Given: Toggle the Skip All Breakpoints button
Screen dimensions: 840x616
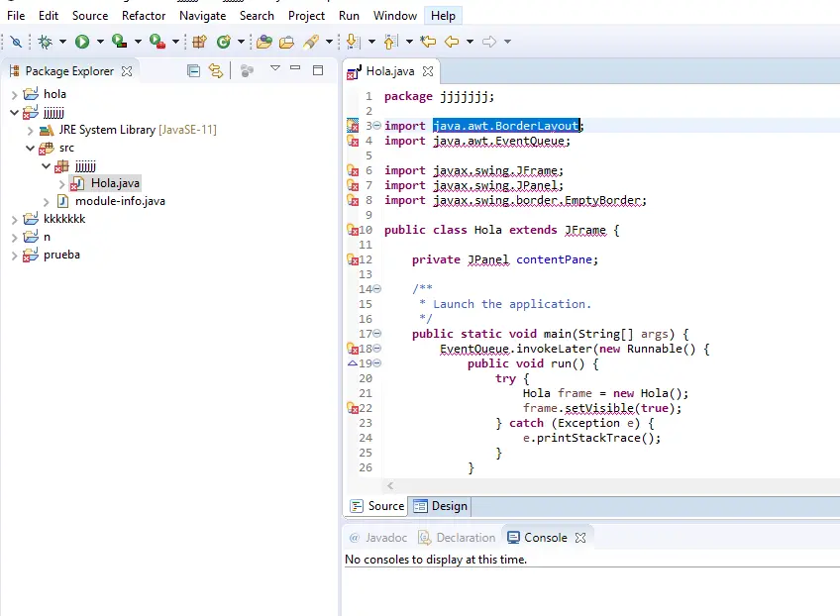Looking at the screenshot, I should coord(16,42).
